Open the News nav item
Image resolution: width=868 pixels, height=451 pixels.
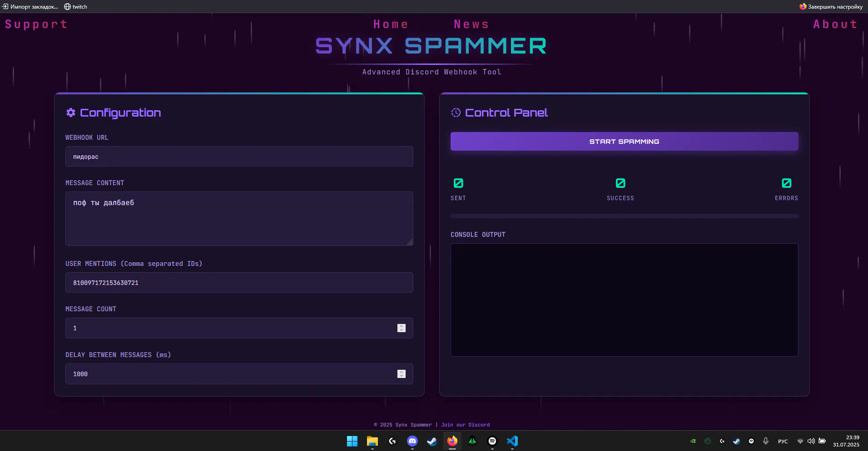[471, 25]
